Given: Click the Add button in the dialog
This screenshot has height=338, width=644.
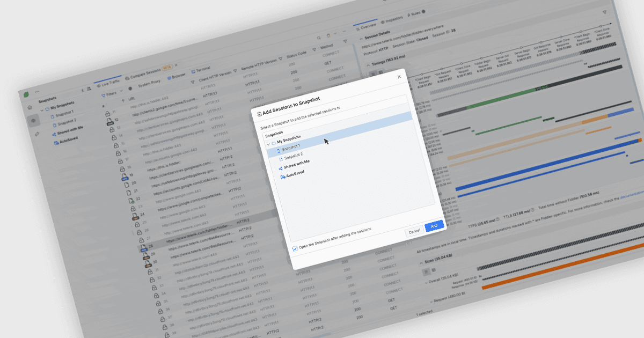Looking at the screenshot, I should coord(434,226).
